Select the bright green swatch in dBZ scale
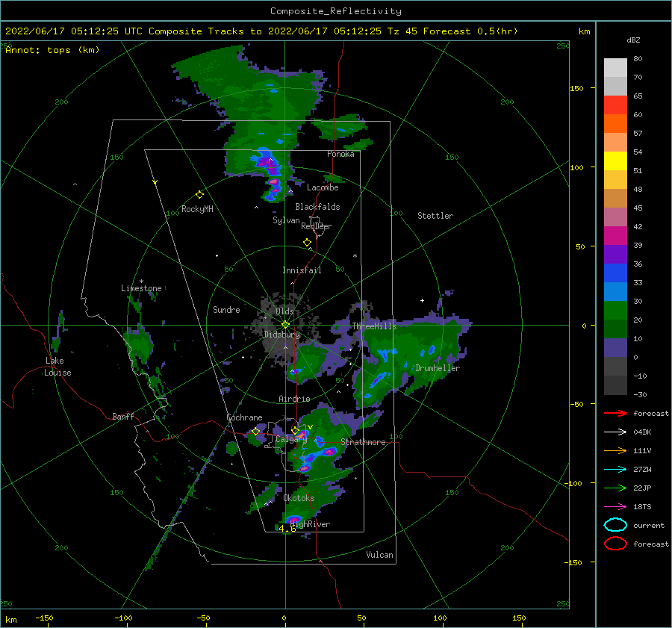The image size is (672, 628). [615, 310]
